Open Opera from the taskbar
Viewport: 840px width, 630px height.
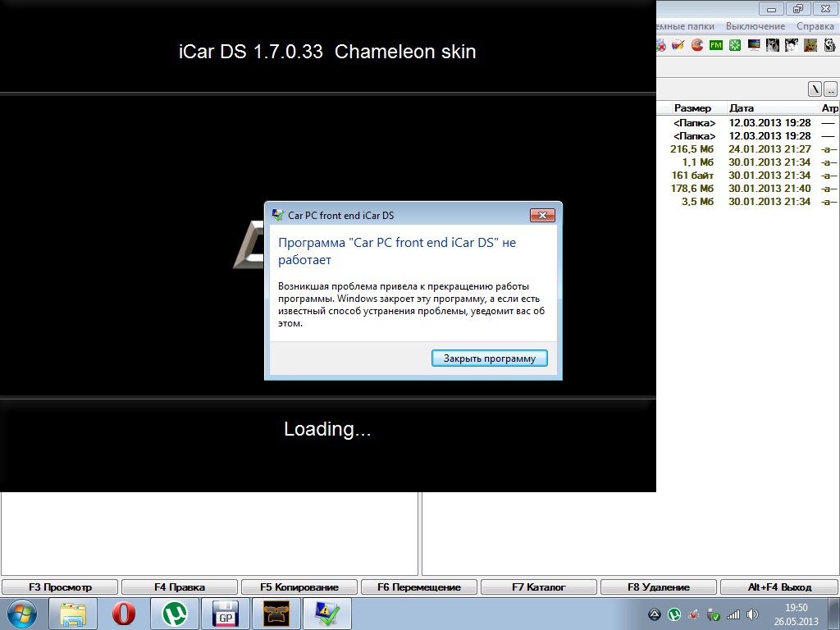tap(124, 614)
